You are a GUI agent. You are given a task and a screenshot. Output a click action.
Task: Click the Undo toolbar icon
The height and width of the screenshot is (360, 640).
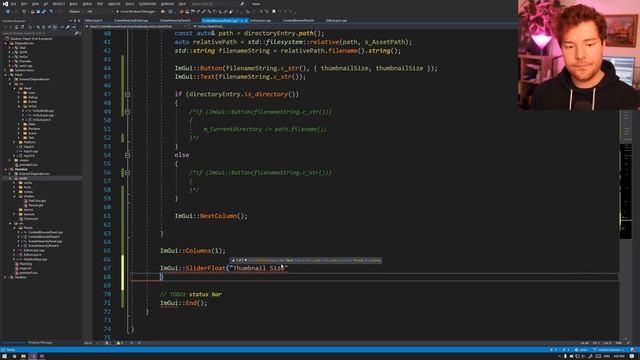[x=51, y=11]
